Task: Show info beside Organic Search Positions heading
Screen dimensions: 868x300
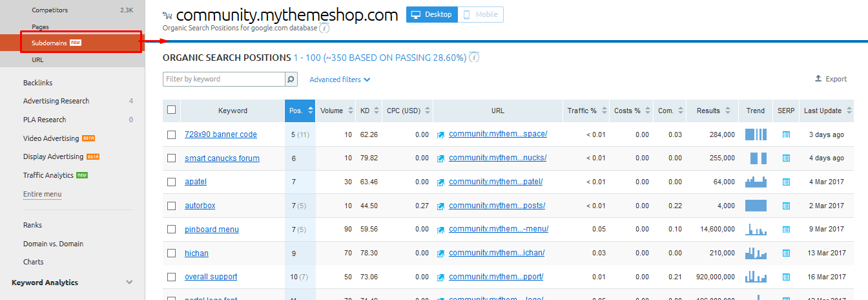Action: tap(474, 58)
